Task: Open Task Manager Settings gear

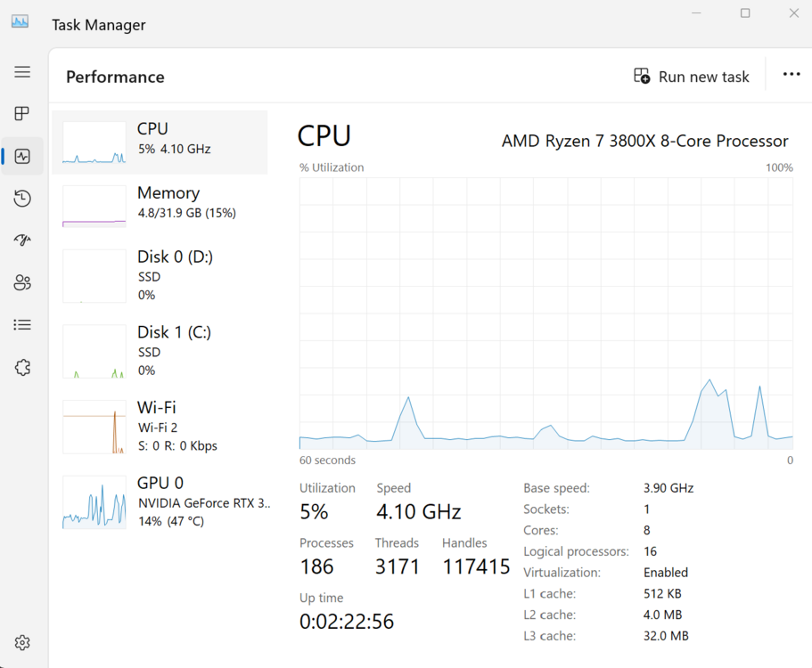Action: click(x=22, y=643)
